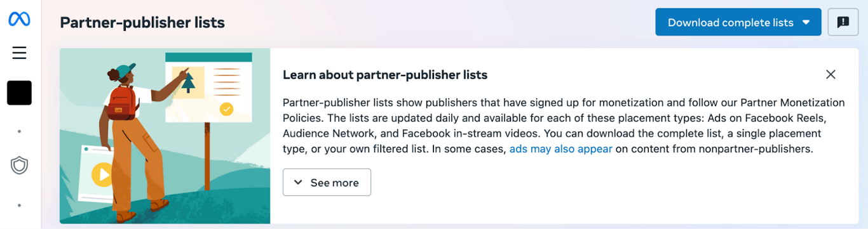Image resolution: width=868 pixels, height=229 pixels.
Task: Click the sidebar dot above the shield
Action: [x=19, y=131]
